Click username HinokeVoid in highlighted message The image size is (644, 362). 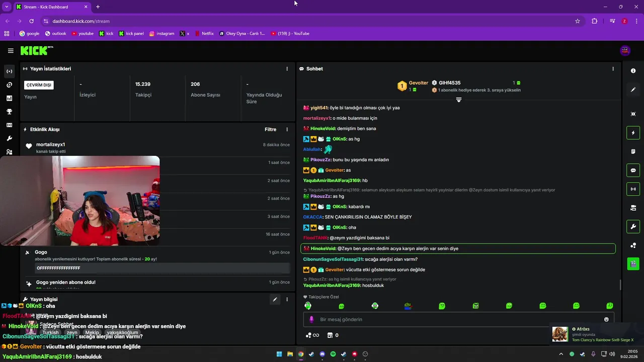tap(323, 248)
